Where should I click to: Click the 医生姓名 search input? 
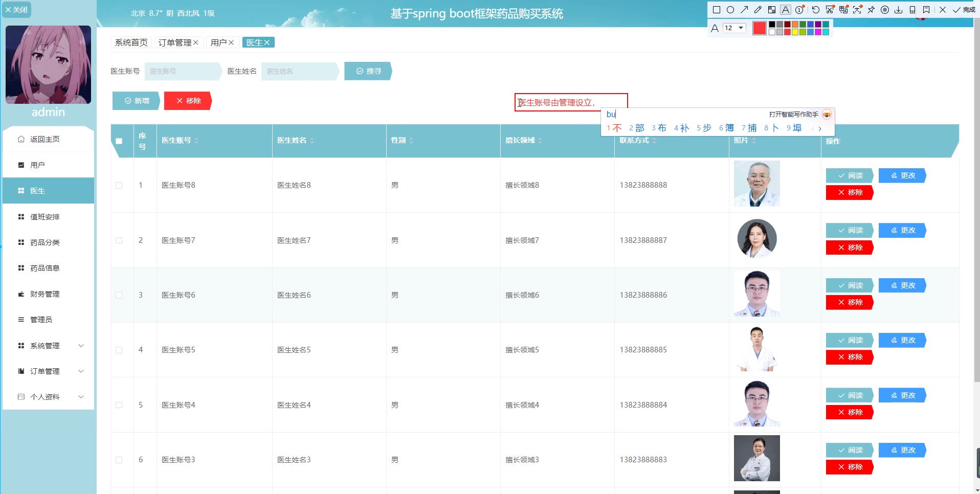[x=299, y=71]
